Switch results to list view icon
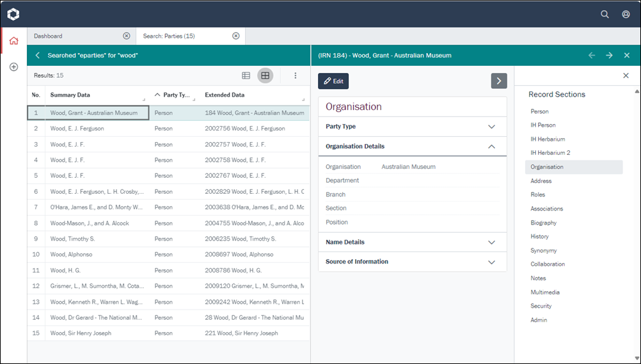 [x=246, y=75]
